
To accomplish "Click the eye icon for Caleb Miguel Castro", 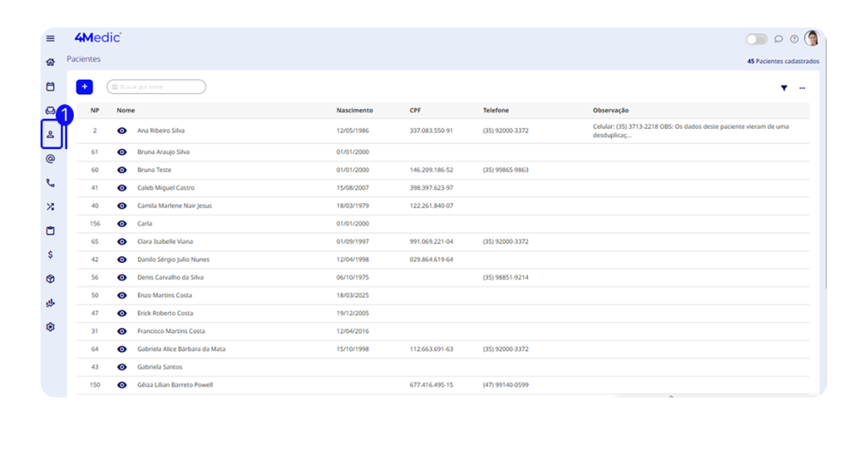I will [122, 187].
